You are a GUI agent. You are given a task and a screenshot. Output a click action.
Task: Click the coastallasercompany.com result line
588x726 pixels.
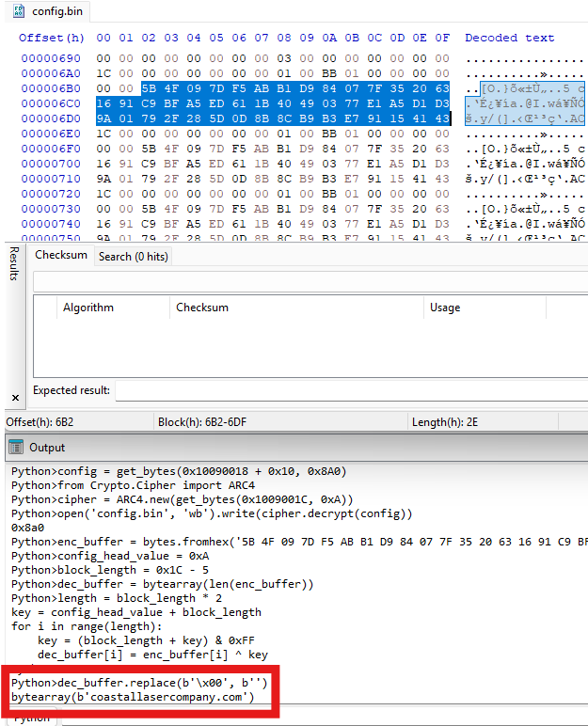133,697
